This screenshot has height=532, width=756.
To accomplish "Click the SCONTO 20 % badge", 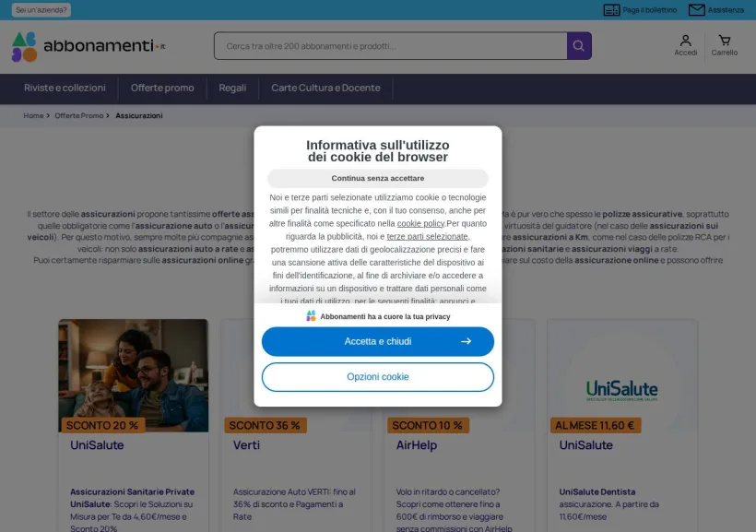I will pyautogui.click(x=102, y=425).
